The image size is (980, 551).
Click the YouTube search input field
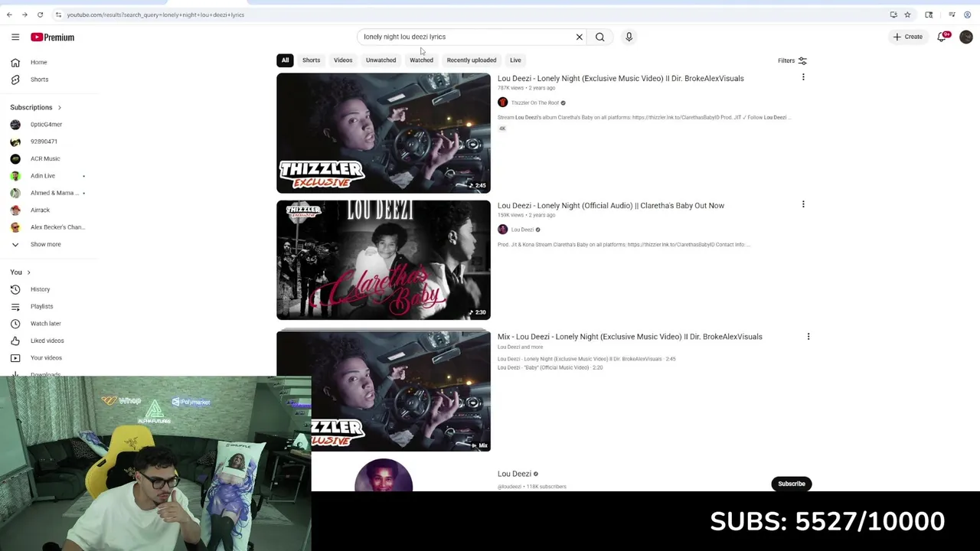click(x=467, y=37)
